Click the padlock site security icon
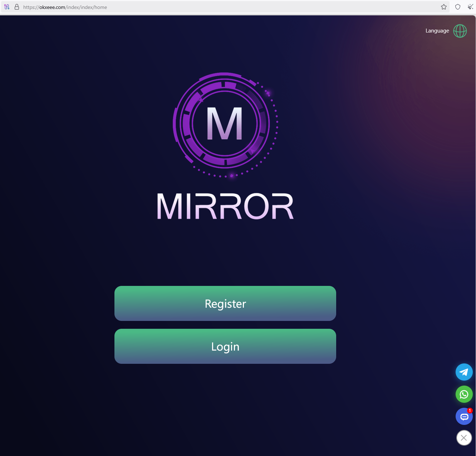Image resolution: width=476 pixels, height=456 pixels. (17, 7)
